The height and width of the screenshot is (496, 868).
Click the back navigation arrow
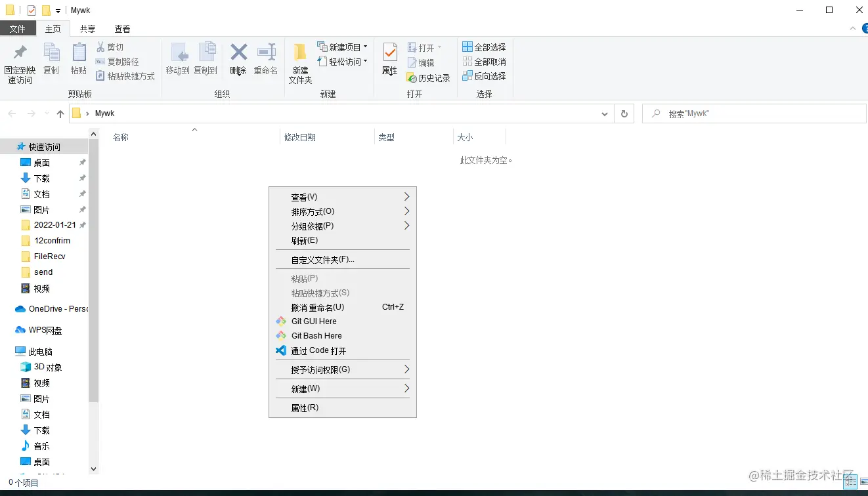[x=12, y=114]
